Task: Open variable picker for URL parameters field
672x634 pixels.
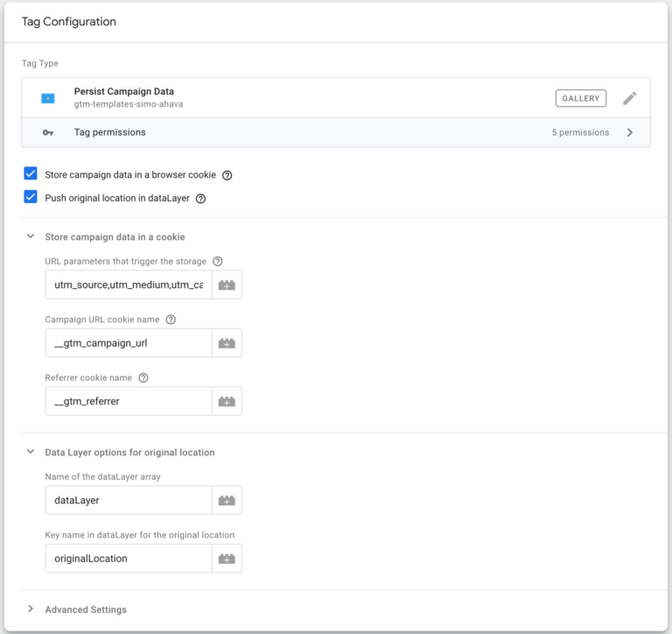Action: pos(227,285)
